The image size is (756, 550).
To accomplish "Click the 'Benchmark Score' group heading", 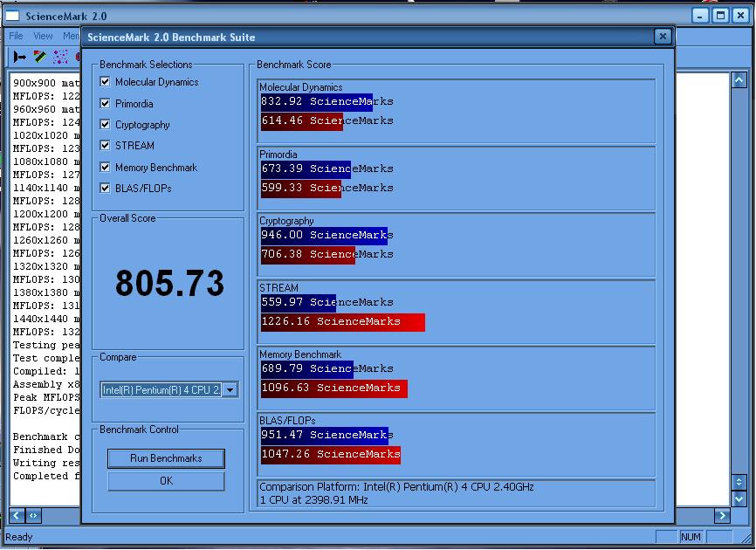I will tap(293, 65).
